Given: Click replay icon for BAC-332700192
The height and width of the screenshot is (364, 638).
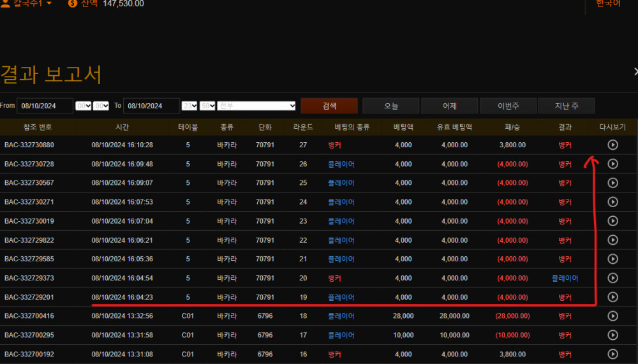Looking at the screenshot, I should coord(612,354).
